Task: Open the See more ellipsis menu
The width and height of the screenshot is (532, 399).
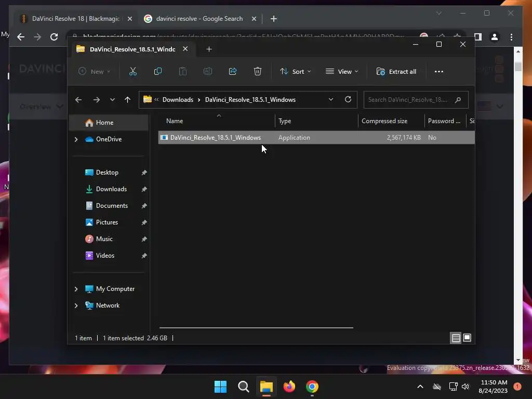Action: [x=438, y=72]
